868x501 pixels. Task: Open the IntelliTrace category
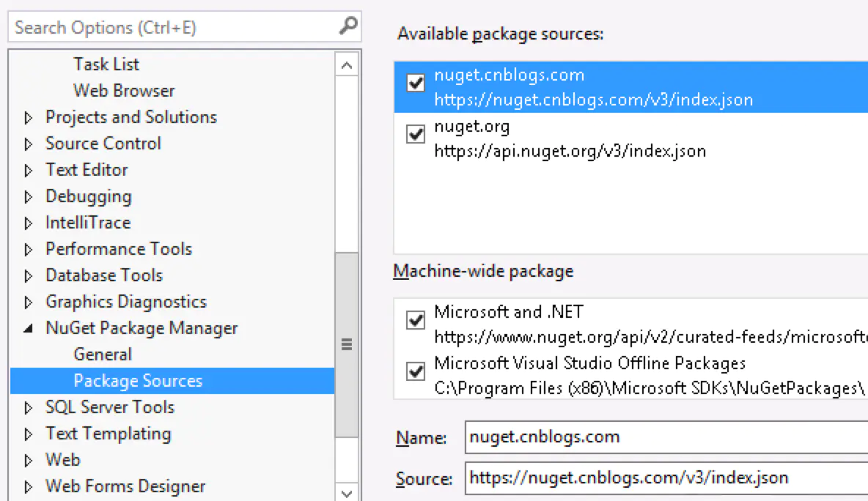coord(88,223)
